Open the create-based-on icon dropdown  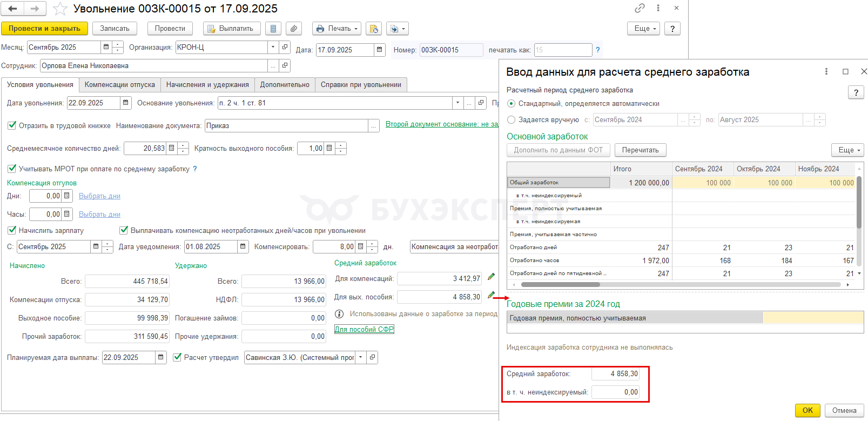pos(398,29)
